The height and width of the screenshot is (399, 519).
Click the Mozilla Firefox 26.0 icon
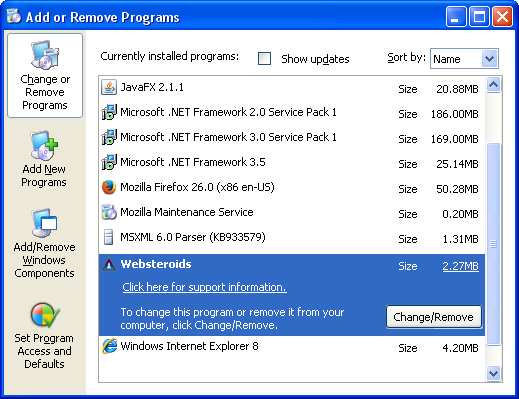[x=109, y=187]
